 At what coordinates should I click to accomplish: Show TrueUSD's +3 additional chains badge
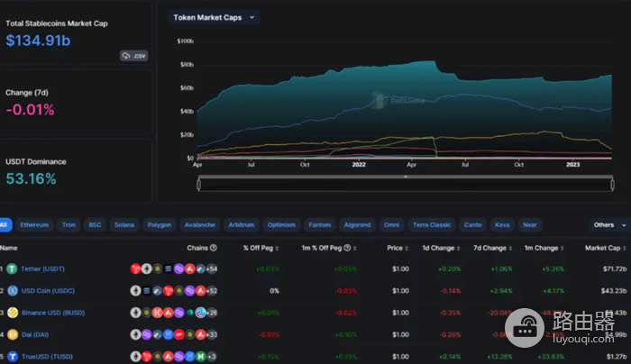[x=212, y=357]
